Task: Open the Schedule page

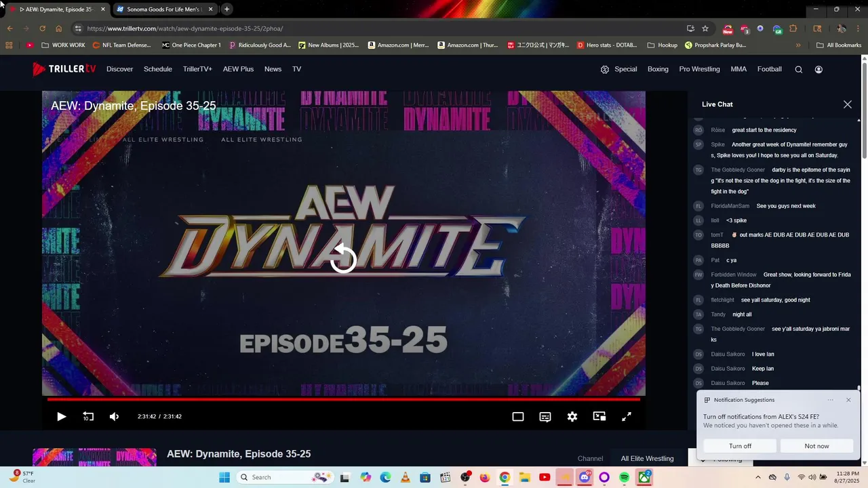Action: (x=158, y=69)
